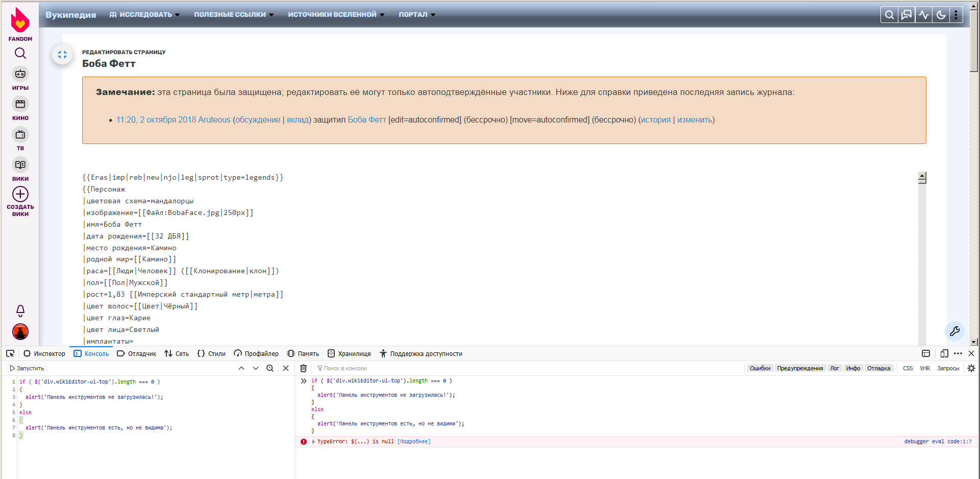980x479 pixels.
Task: Select the Консоль tab
Action: (91, 353)
